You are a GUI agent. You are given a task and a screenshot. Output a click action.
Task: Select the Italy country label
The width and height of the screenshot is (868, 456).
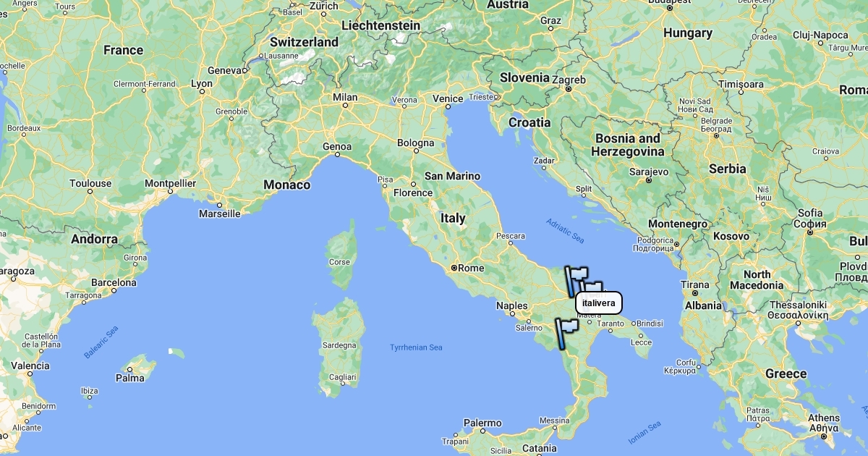click(454, 218)
